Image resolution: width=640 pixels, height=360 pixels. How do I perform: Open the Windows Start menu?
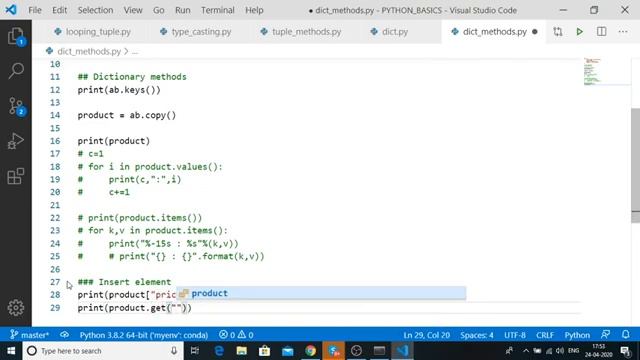(11, 351)
